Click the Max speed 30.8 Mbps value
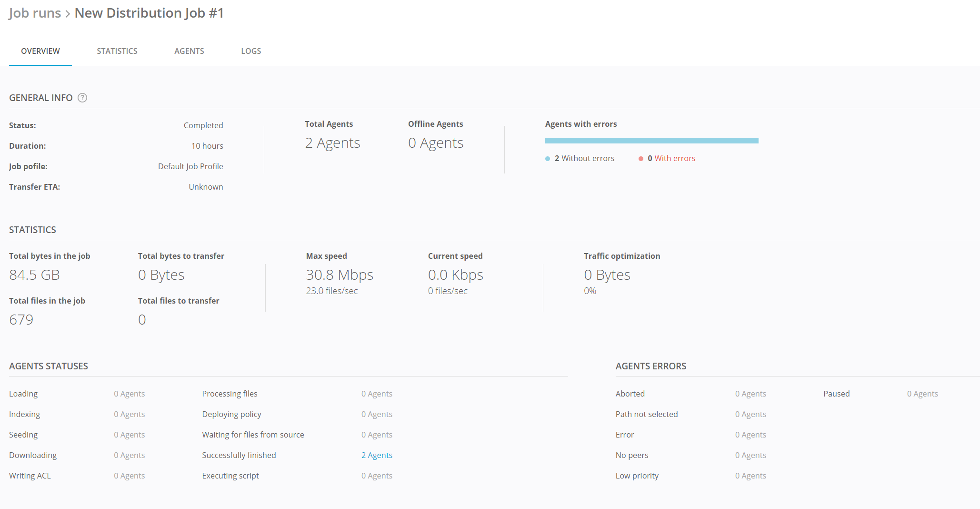The height and width of the screenshot is (509, 980). coord(340,275)
